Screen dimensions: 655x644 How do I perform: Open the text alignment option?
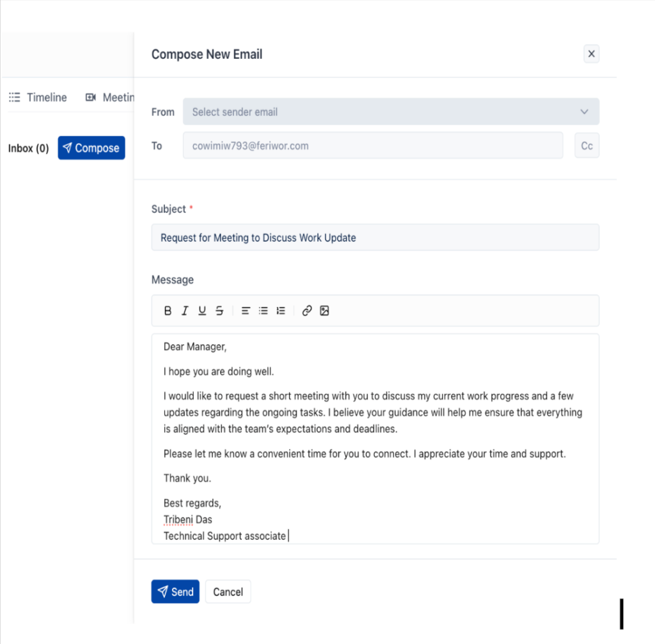[245, 310]
